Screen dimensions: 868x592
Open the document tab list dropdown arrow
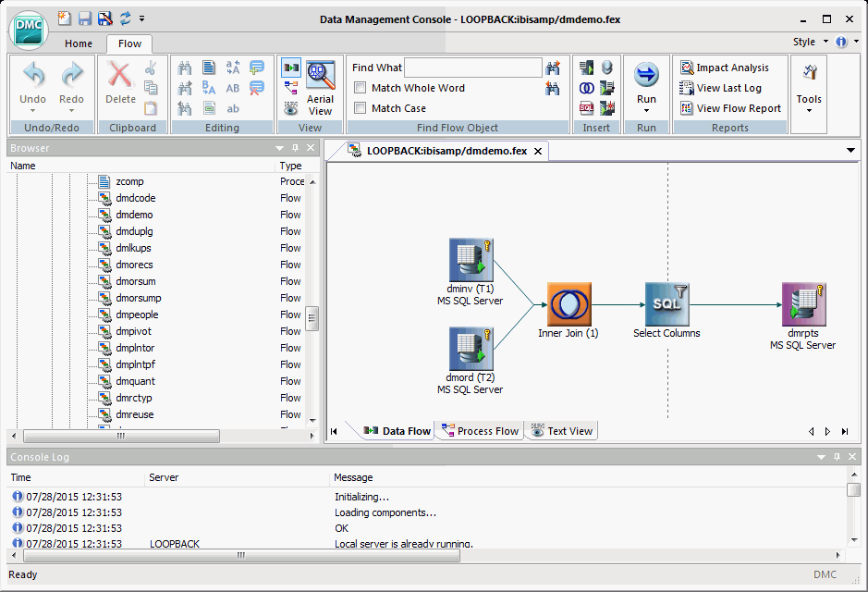(x=850, y=151)
